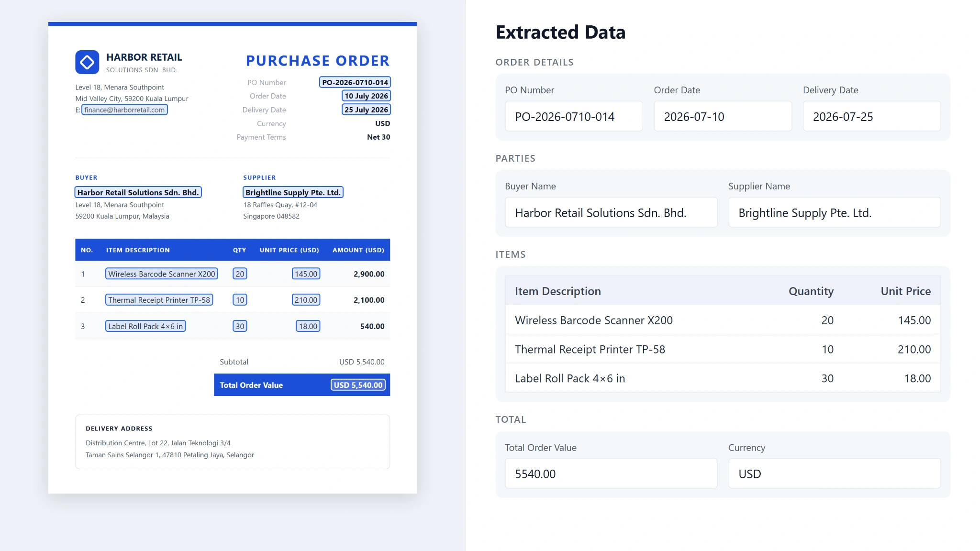The width and height of the screenshot is (980, 551).
Task: Click the amount 2,900.00 in document table
Action: (369, 274)
